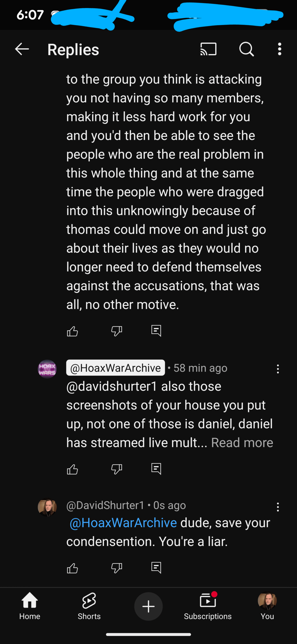Open search with the magnifier icon

click(246, 49)
